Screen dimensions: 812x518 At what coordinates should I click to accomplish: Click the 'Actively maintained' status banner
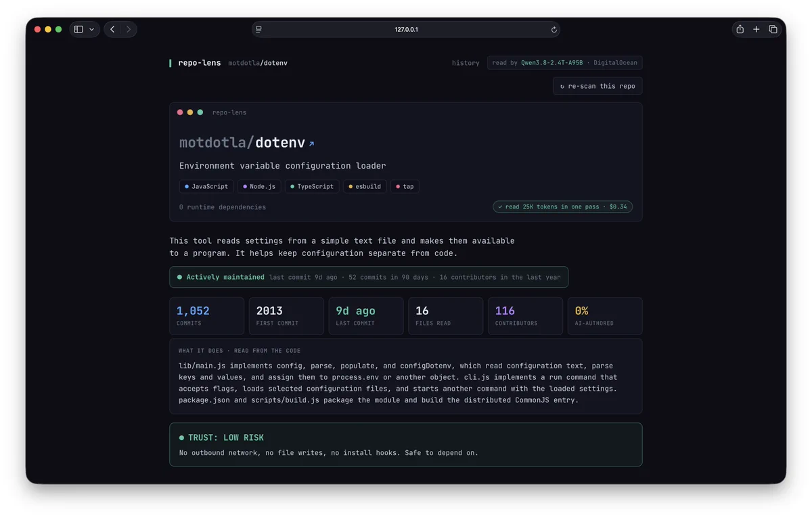tap(369, 277)
